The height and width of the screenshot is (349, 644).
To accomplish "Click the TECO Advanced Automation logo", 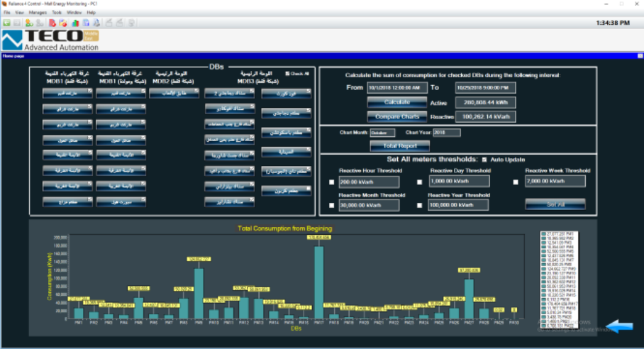I will click(50, 40).
